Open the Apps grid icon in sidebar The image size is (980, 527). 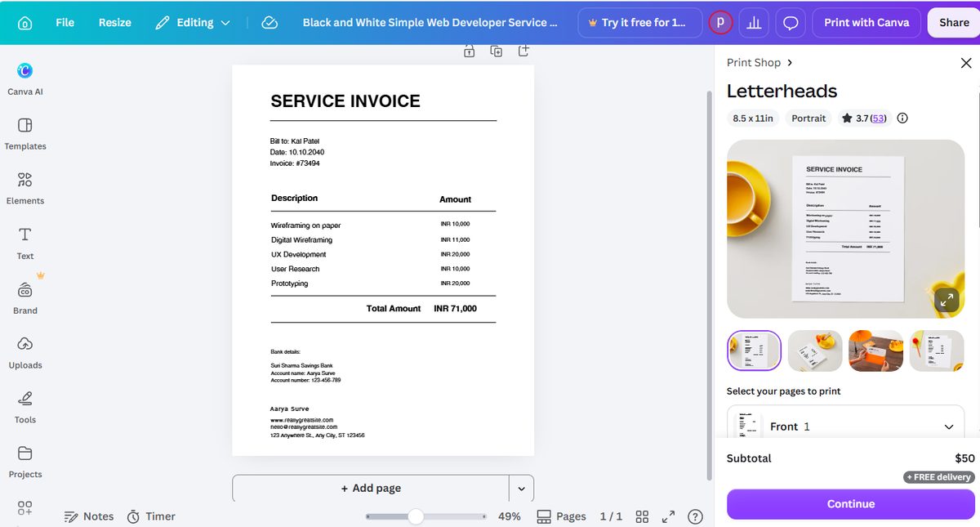tap(25, 508)
